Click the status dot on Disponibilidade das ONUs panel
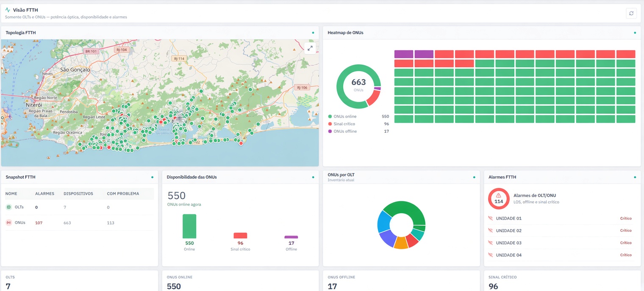Image resolution: width=644 pixels, height=291 pixels. pos(313,177)
